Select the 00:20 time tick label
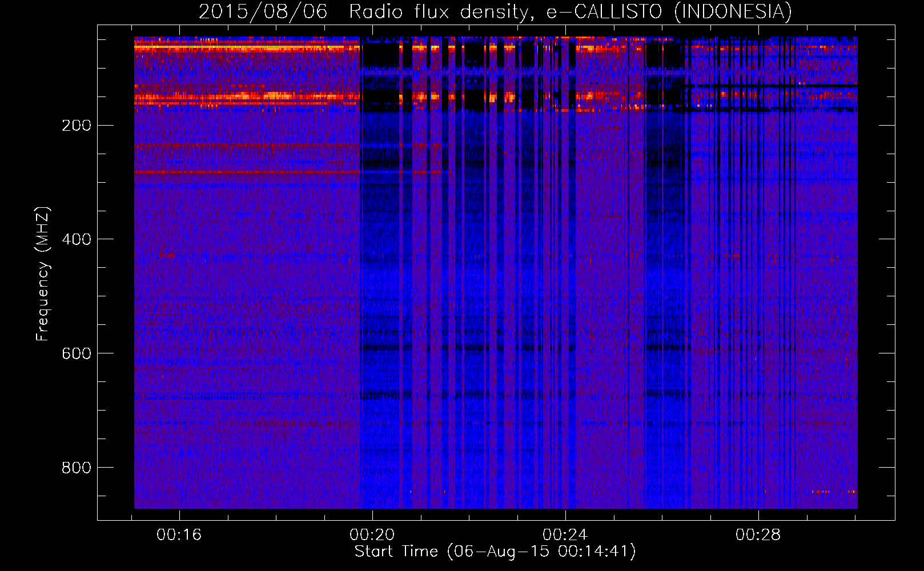Viewport: 924px width, 571px height. 372,534
